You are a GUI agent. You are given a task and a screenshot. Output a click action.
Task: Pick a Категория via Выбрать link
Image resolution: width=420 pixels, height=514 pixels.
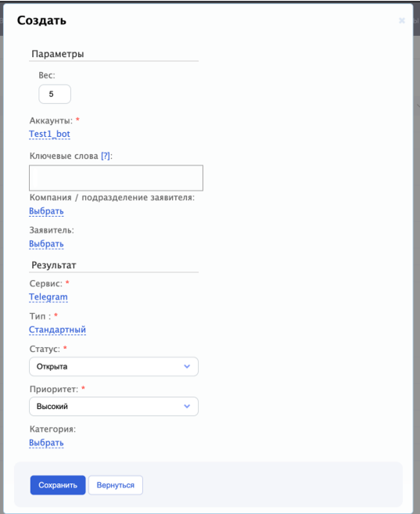[x=46, y=443]
